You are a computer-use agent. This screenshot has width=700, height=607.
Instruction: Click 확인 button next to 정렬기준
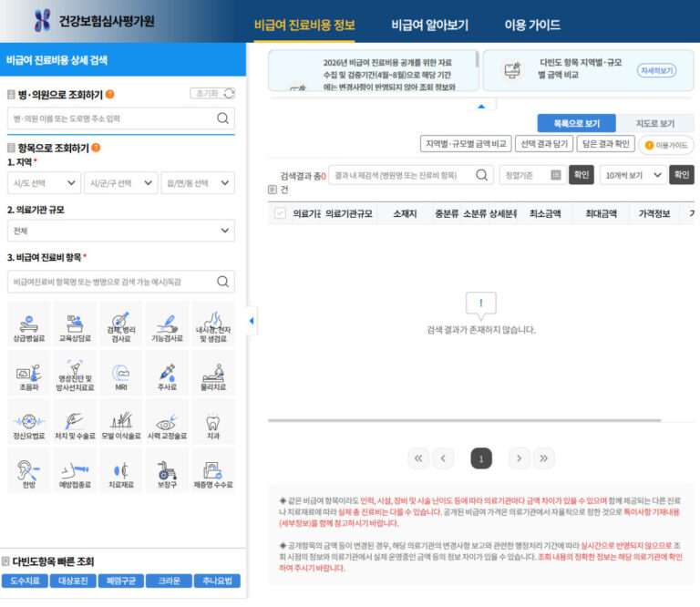(x=582, y=175)
